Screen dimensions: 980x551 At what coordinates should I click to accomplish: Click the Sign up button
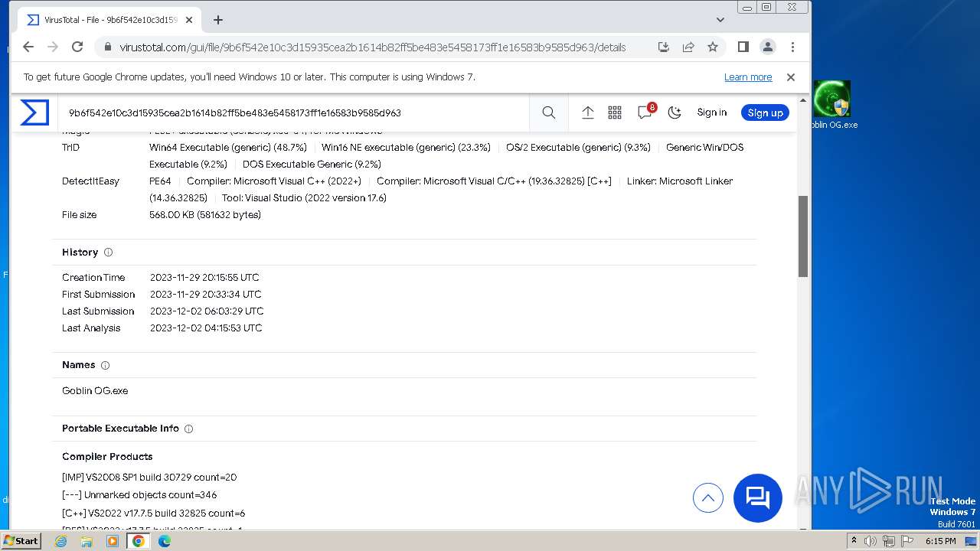point(765,112)
